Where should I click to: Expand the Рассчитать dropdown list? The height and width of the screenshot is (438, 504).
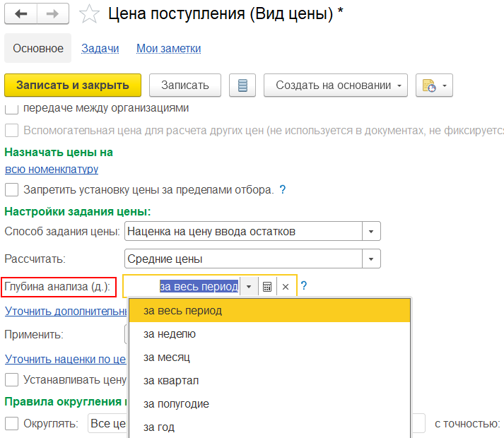371,259
